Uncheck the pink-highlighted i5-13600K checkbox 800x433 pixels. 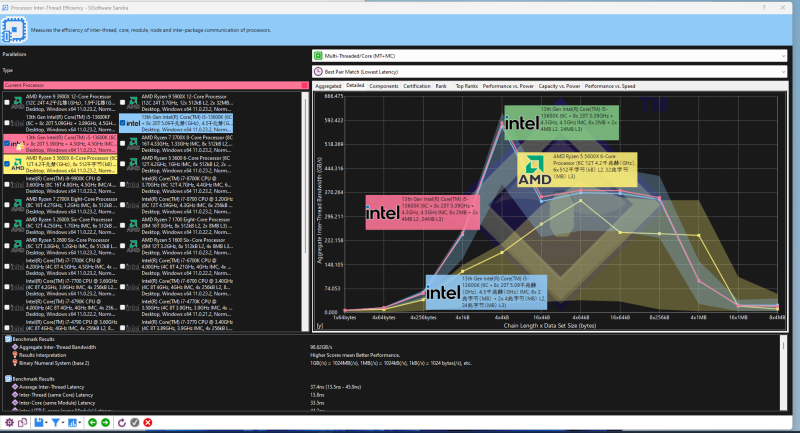point(7,144)
